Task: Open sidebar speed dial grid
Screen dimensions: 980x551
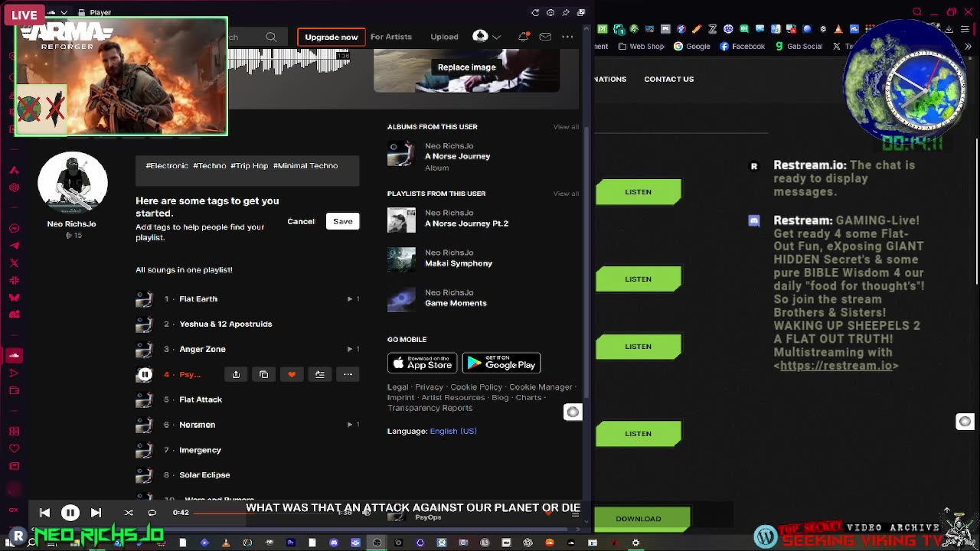Action: click(x=14, y=431)
